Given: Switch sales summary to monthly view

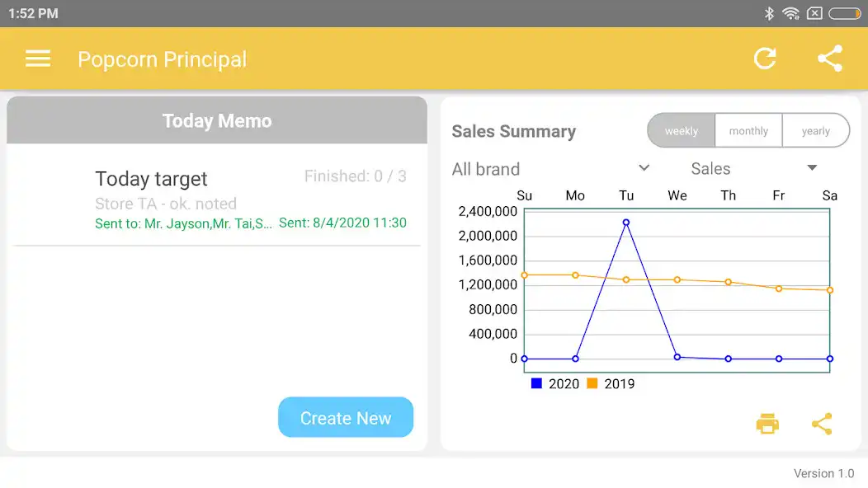Looking at the screenshot, I should [748, 131].
